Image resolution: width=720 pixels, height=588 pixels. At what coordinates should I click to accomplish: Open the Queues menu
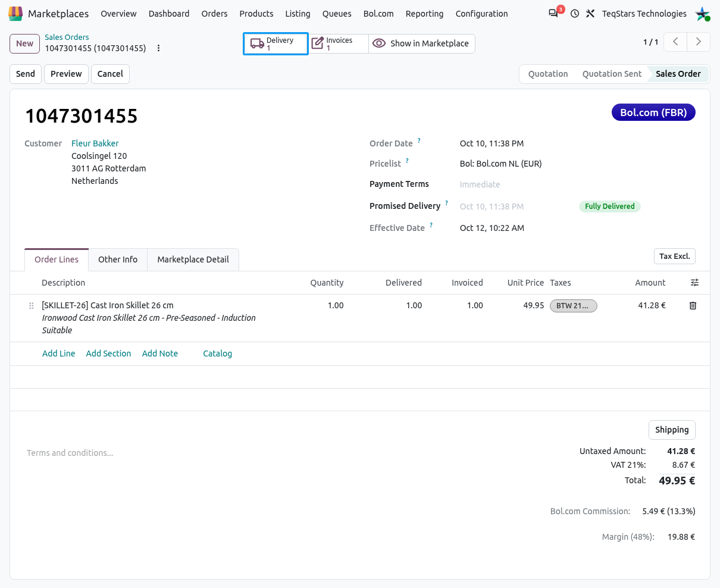pyautogui.click(x=337, y=14)
